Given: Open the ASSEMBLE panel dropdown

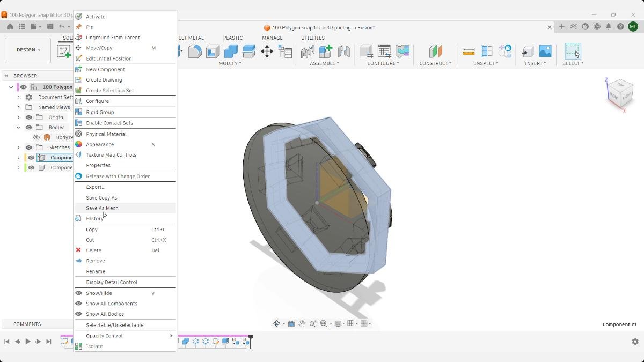Looking at the screenshot, I should point(324,63).
